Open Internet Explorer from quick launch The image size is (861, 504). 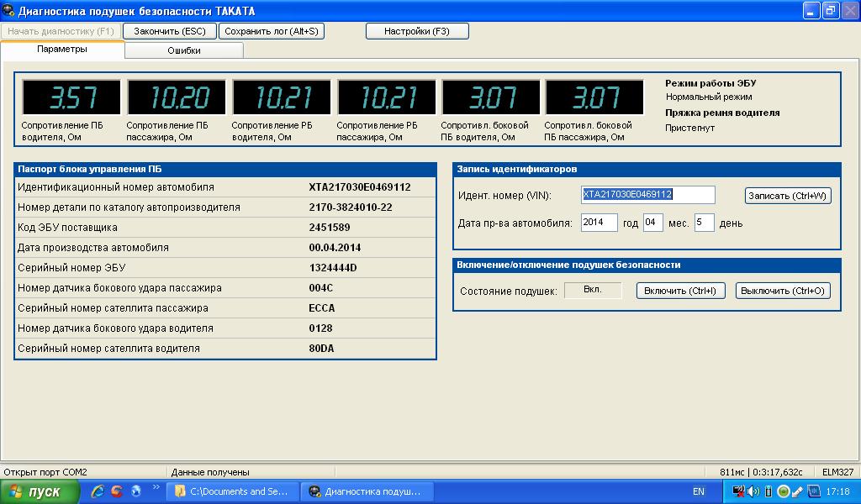(98, 491)
